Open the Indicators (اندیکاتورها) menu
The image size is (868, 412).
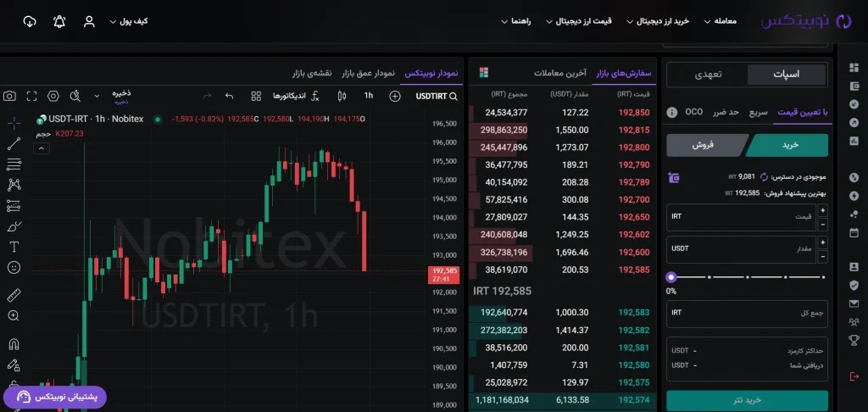(x=296, y=96)
